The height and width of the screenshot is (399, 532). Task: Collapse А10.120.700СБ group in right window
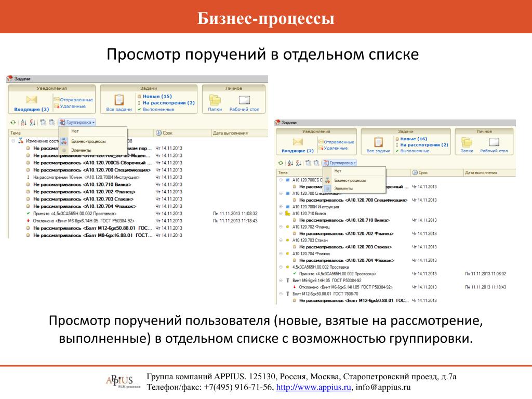coord(281,180)
